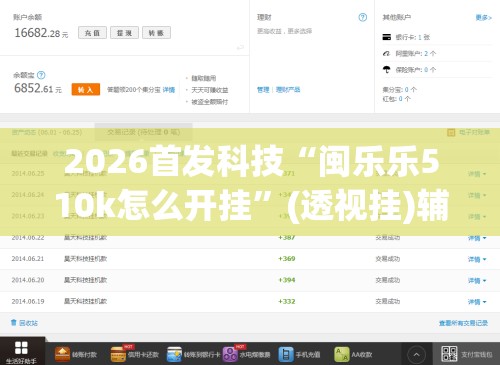Click 交易成功 status in 2014.06.19 row
500x365 pixels.
coord(388,301)
